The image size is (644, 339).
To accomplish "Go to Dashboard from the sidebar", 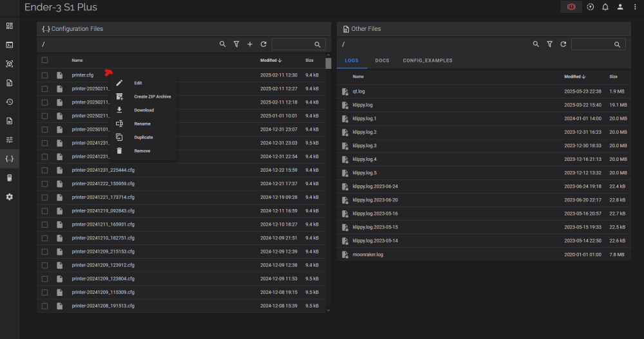I will coord(9,26).
